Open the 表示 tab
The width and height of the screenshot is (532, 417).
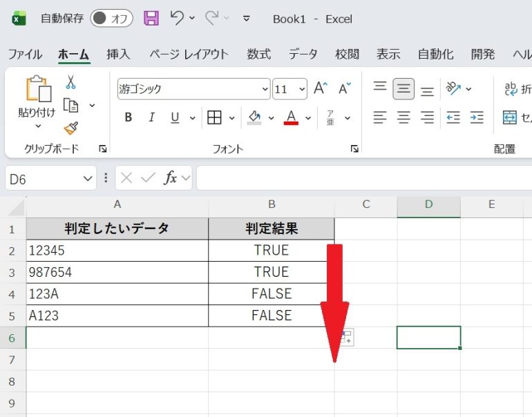(388, 55)
